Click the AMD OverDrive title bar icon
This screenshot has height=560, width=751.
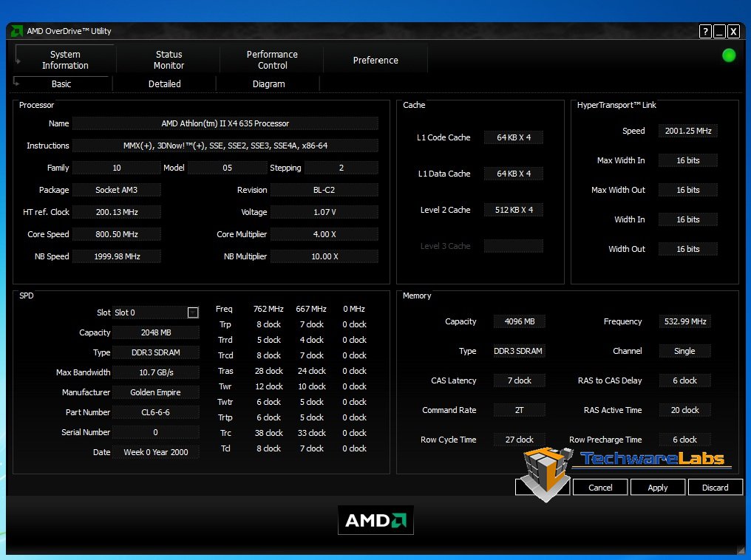(17, 31)
